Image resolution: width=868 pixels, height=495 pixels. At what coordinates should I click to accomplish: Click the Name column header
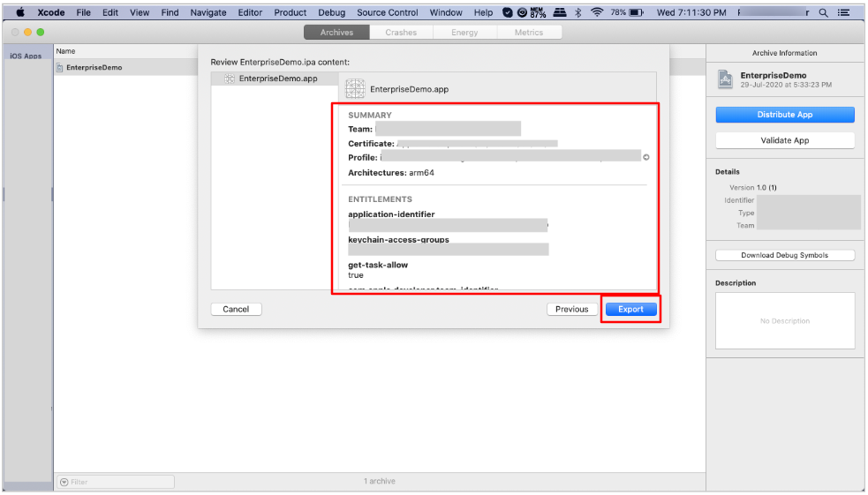click(66, 51)
